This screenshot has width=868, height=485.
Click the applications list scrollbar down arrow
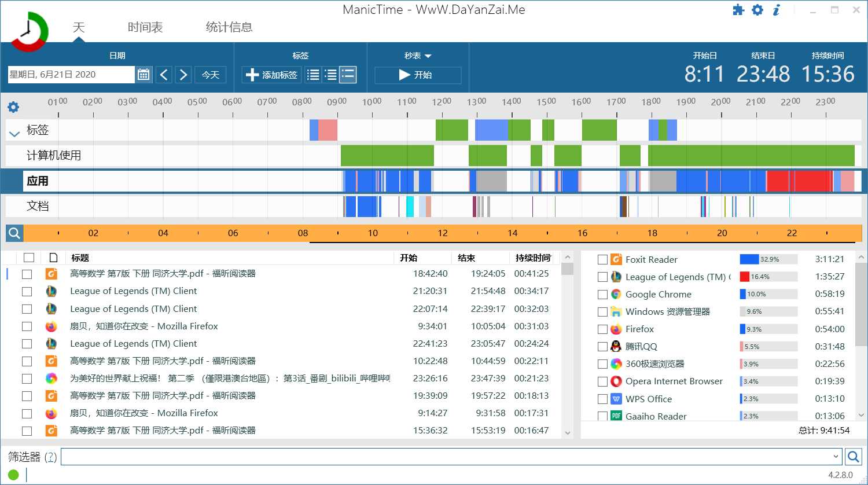tap(862, 416)
